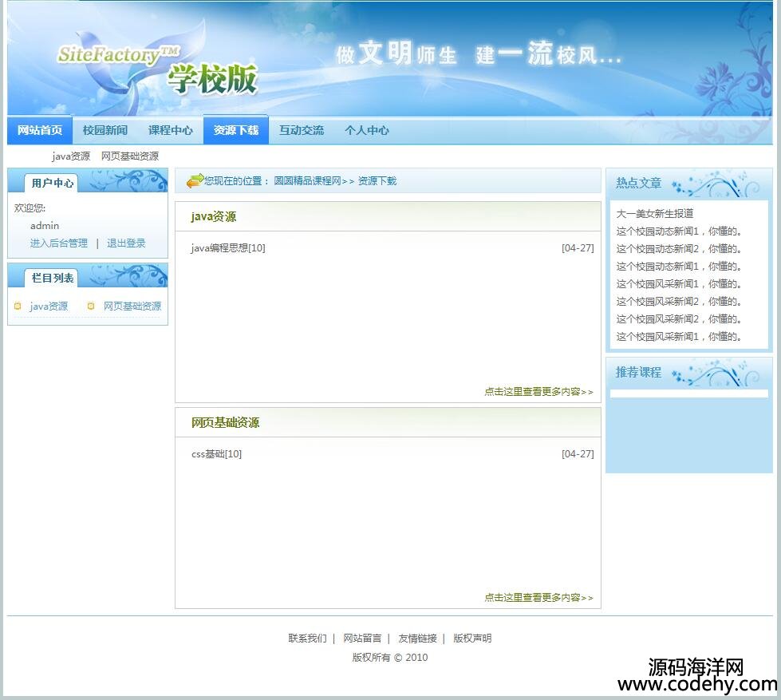Click bullet icon beside 网页基础资源 in sidebar
Image resolution: width=781 pixels, height=700 pixels.
pyautogui.click(x=91, y=306)
